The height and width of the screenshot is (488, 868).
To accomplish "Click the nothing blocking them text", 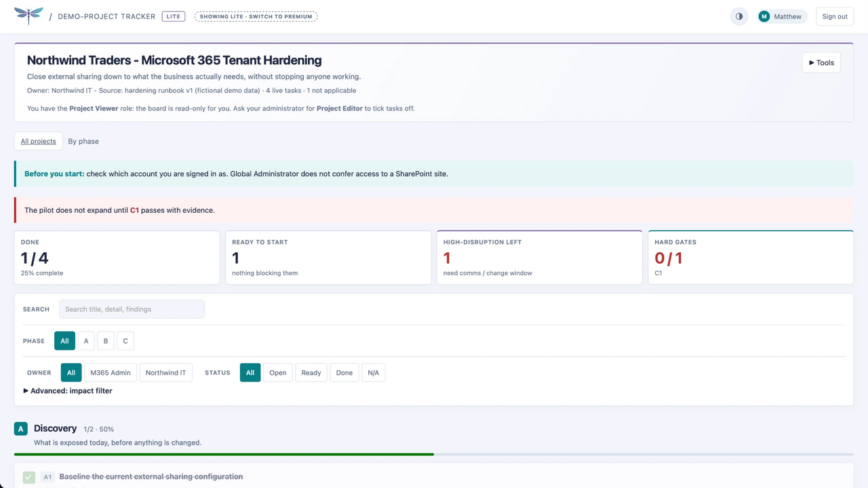I will pos(264,273).
